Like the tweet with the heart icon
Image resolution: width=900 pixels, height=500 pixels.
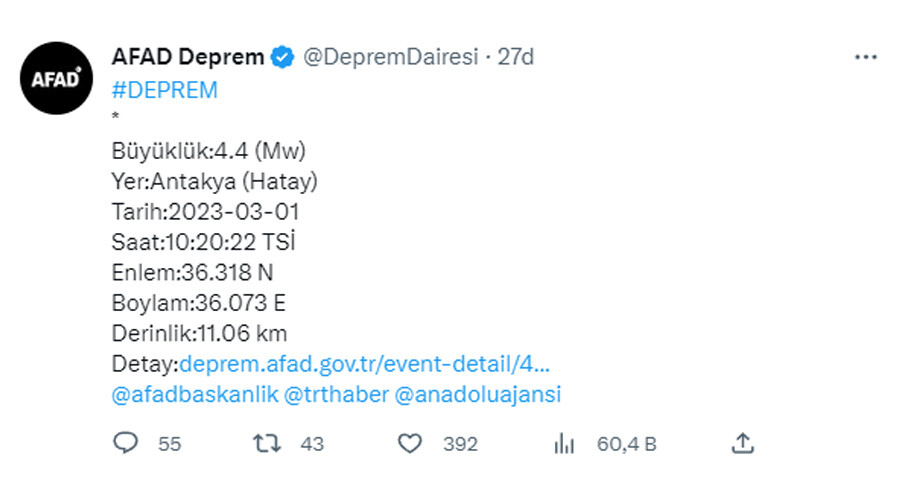[410, 443]
